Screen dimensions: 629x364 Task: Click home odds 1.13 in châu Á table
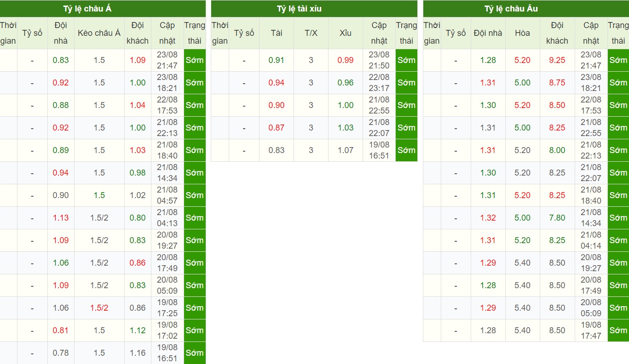61,218
